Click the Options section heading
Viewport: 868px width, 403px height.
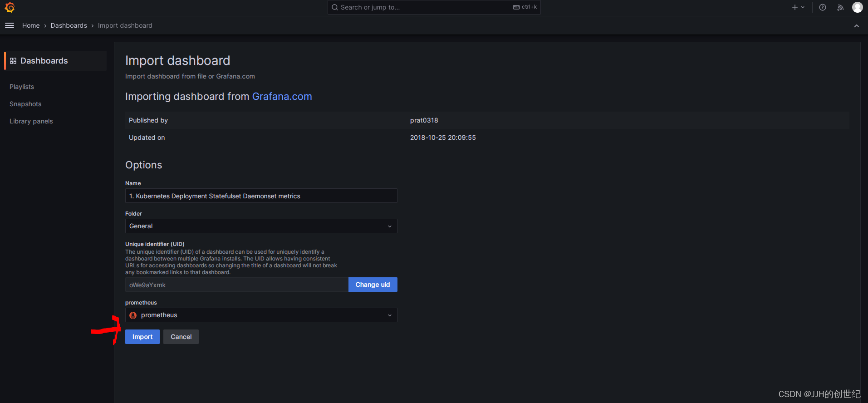click(x=144, y=165)
